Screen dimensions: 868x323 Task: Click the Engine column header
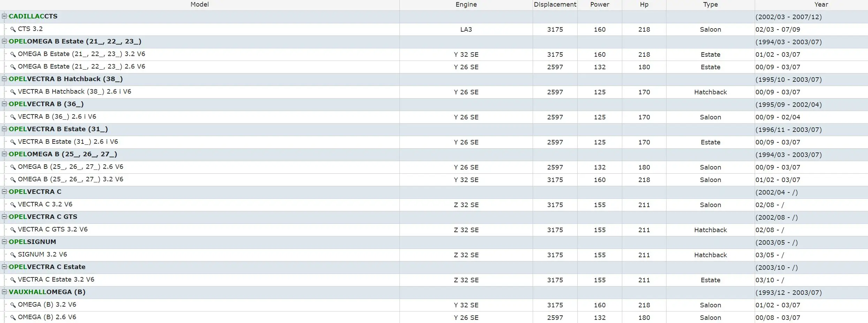(466, 5)
